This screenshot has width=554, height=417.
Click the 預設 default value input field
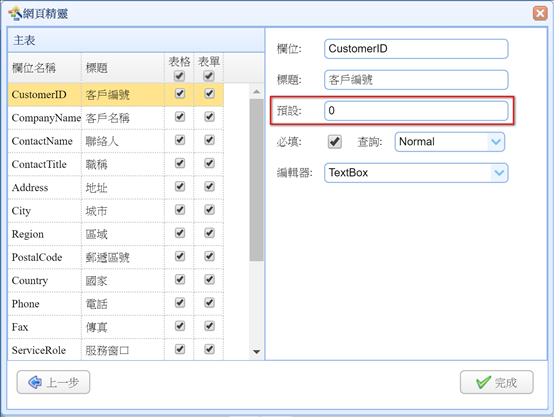(x=416, y=111)
